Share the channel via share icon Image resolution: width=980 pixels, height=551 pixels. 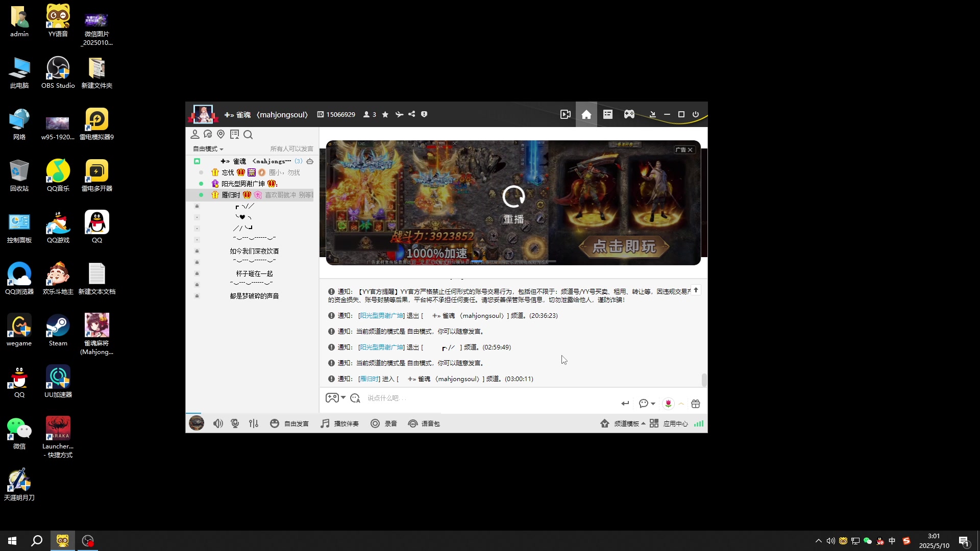[x=412, y=114]
